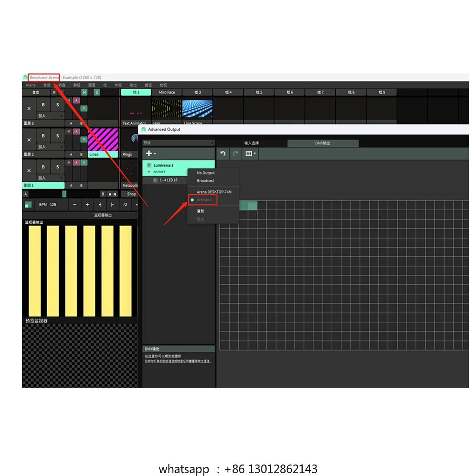476x476 pixels.
Task: Click the crossfader B side button
Action: [103, 194]
